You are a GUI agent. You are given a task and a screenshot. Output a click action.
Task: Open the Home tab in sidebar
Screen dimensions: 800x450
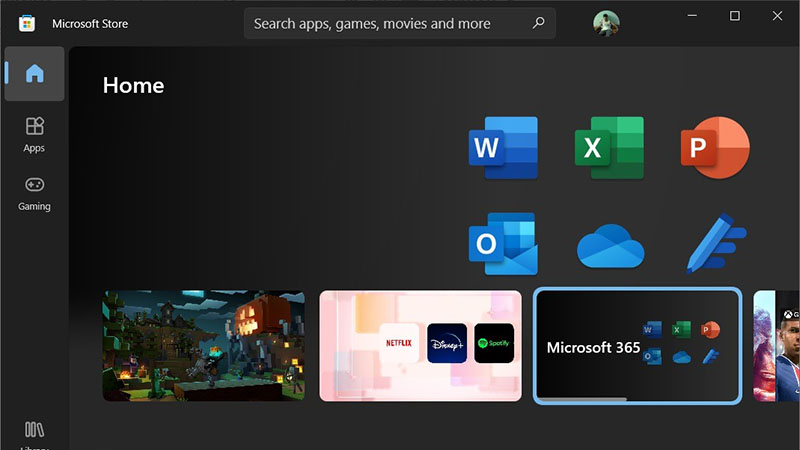tap(35, 73)
